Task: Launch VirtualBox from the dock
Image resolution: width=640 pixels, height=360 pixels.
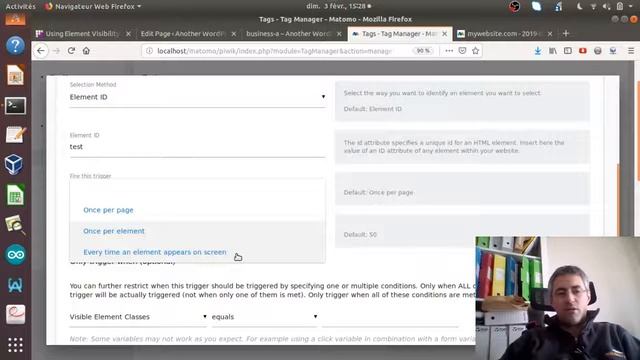Action: point(14,164)
